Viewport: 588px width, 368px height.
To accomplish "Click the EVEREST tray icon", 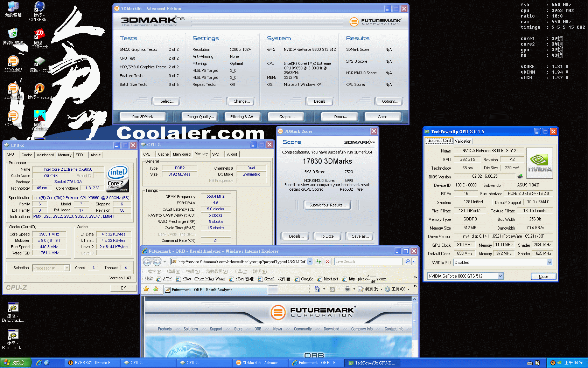I will pyautogui.click(x=553, y=363).
